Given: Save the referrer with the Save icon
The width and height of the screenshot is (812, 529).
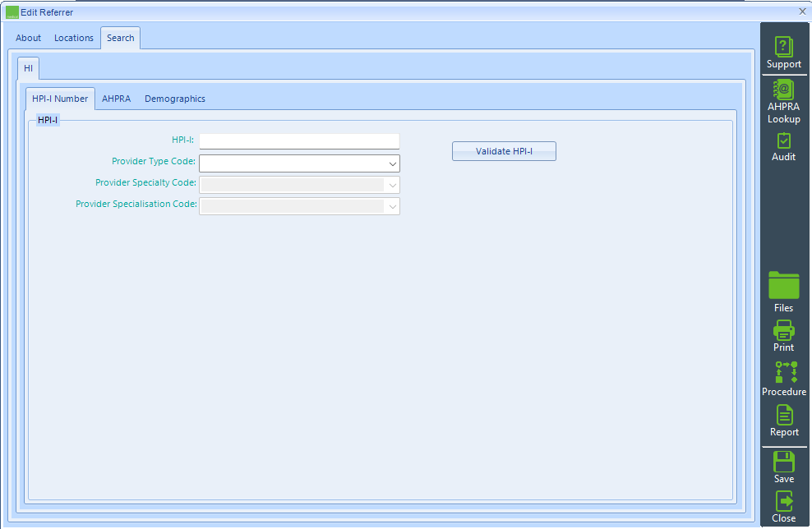Looking at the screenshot, I should click(x=783, y=467).
